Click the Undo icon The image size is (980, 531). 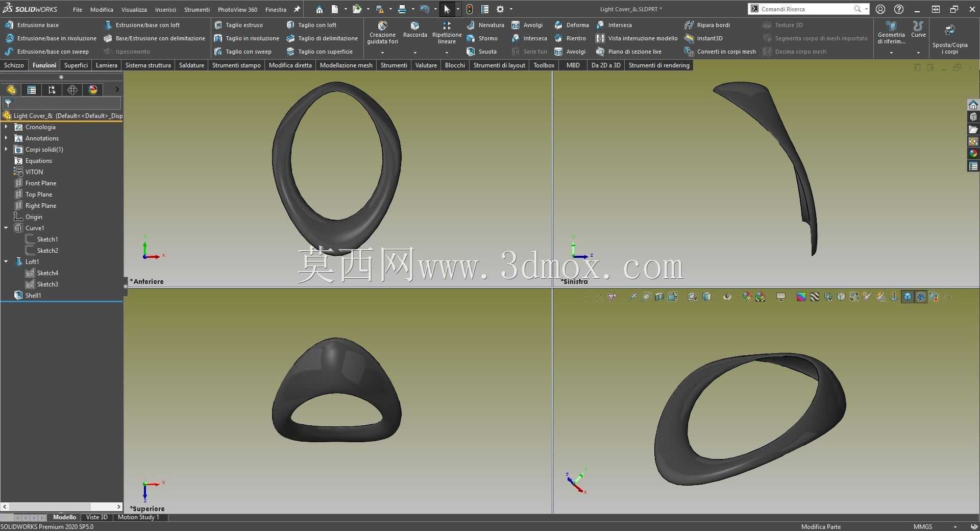click(424, 9)
